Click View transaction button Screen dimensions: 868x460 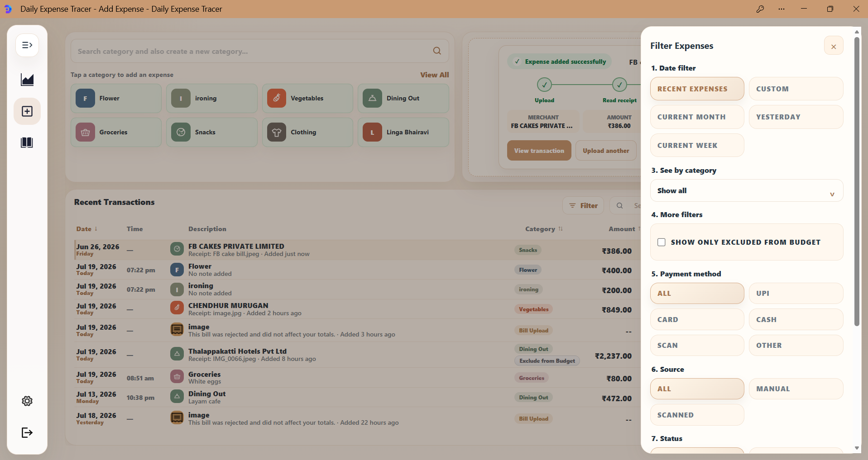click(x=539, y=151)
